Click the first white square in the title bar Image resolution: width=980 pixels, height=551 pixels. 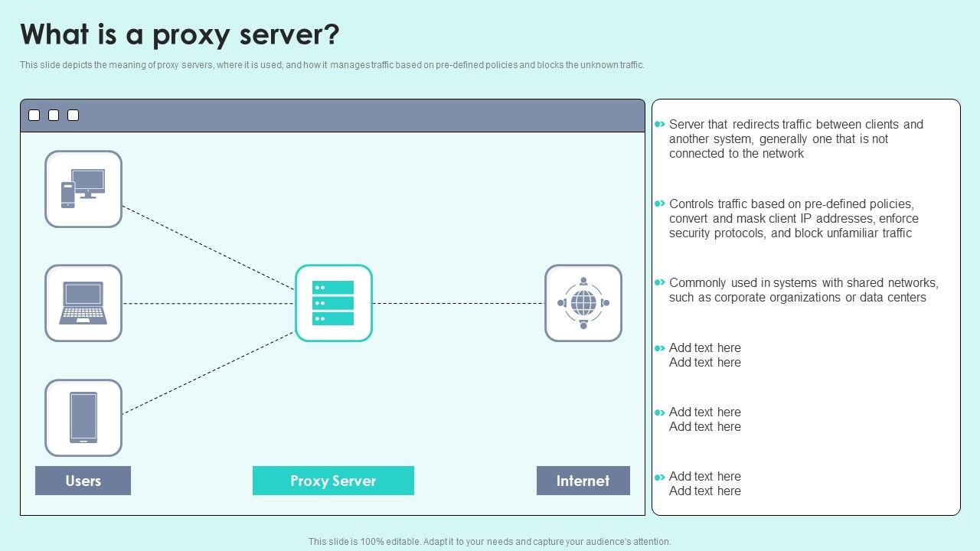click(x=33, y=115)
